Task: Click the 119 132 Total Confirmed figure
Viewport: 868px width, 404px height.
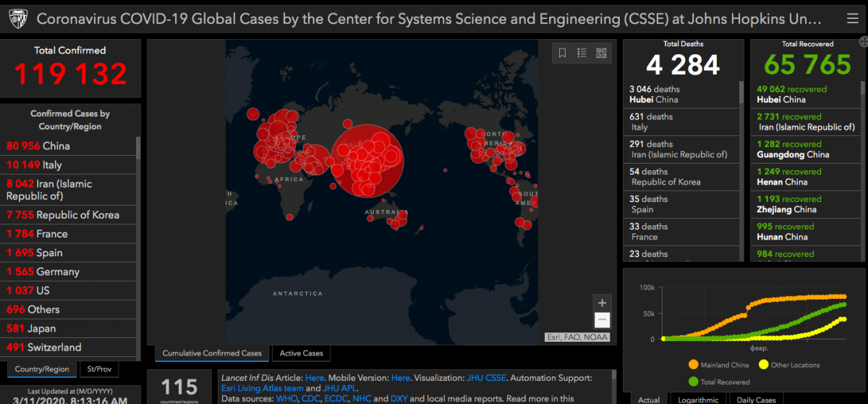Action: click(70, 74)
